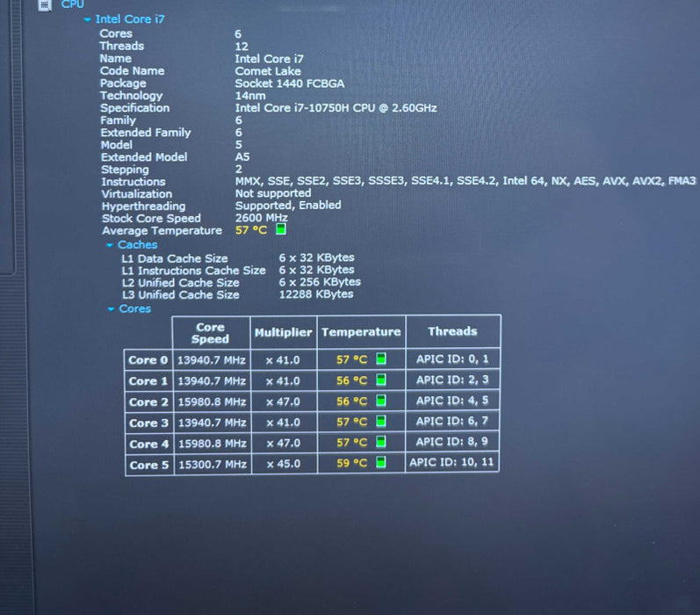Click Core 2 temperature green indicator
Screen dimensions: 700x615
point(381,401)
